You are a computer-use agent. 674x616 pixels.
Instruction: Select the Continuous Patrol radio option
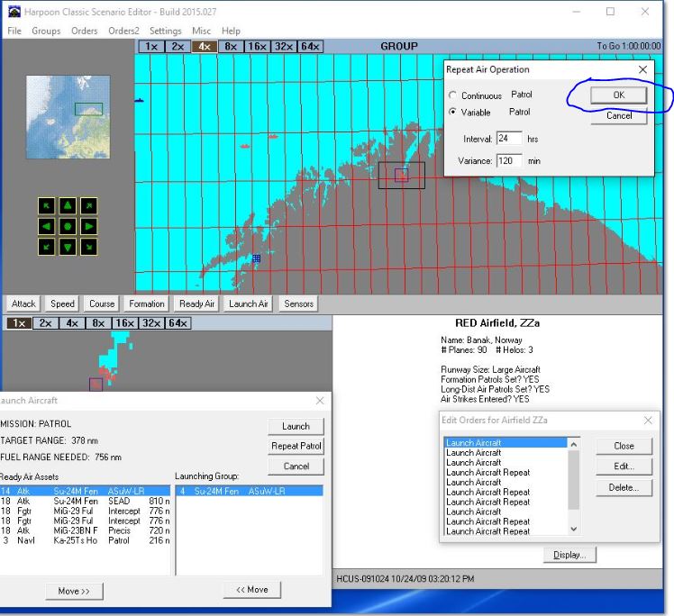[x=453, y=95]
